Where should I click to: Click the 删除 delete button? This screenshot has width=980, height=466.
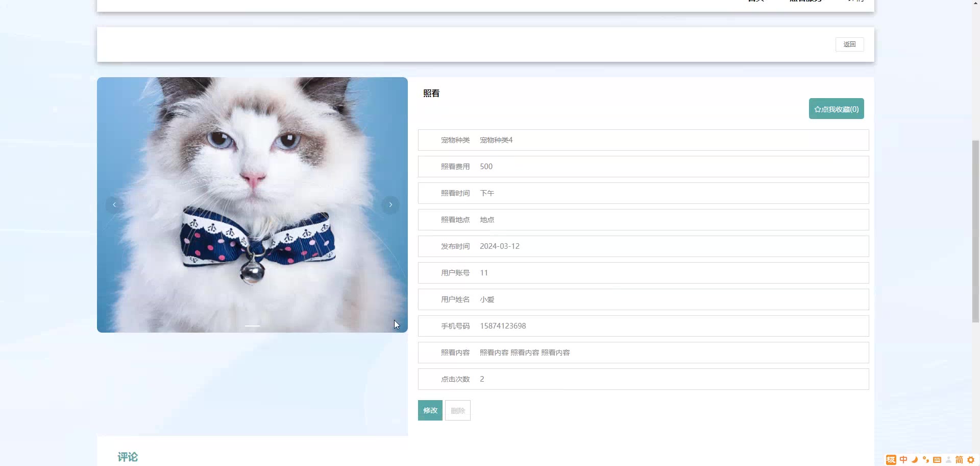[458, 410]
